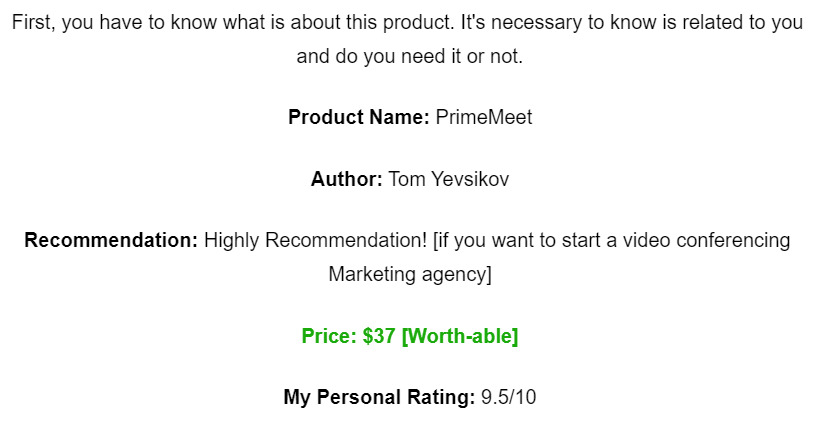Screen dimensions: 817x423
Task: Click the product name 'PrimeMeet'
Action: 484,117
